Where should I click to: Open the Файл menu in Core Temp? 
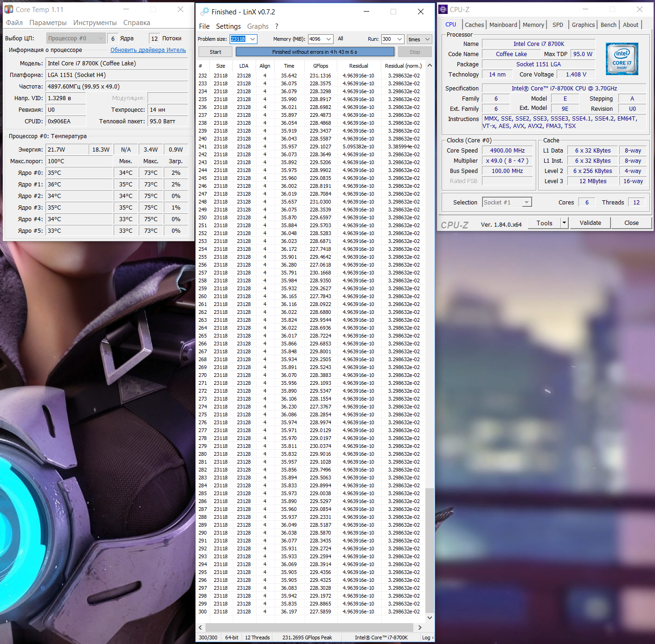(x=14, y=23)
